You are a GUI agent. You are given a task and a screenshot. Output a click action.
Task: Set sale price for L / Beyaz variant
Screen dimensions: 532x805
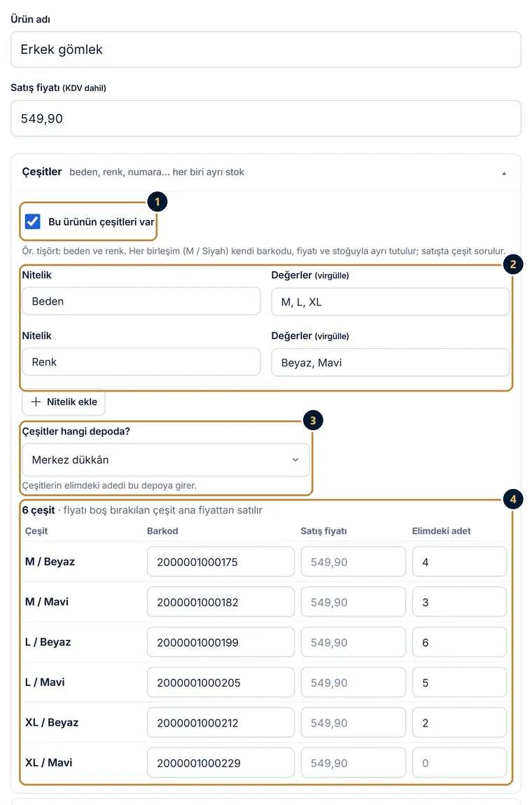click(353, 642)
